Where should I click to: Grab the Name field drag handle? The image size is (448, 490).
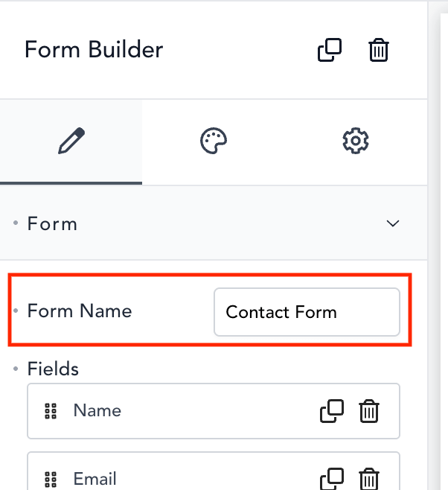[x=51, y=411]
